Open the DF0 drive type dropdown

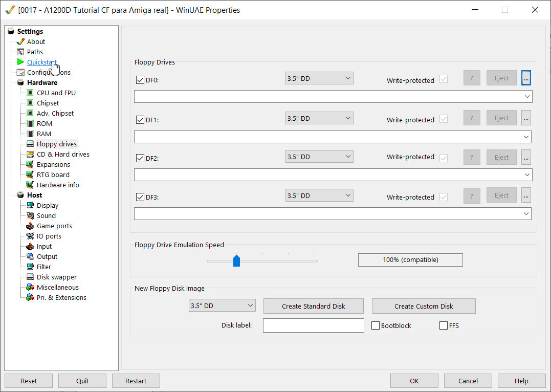pos(319,78)
